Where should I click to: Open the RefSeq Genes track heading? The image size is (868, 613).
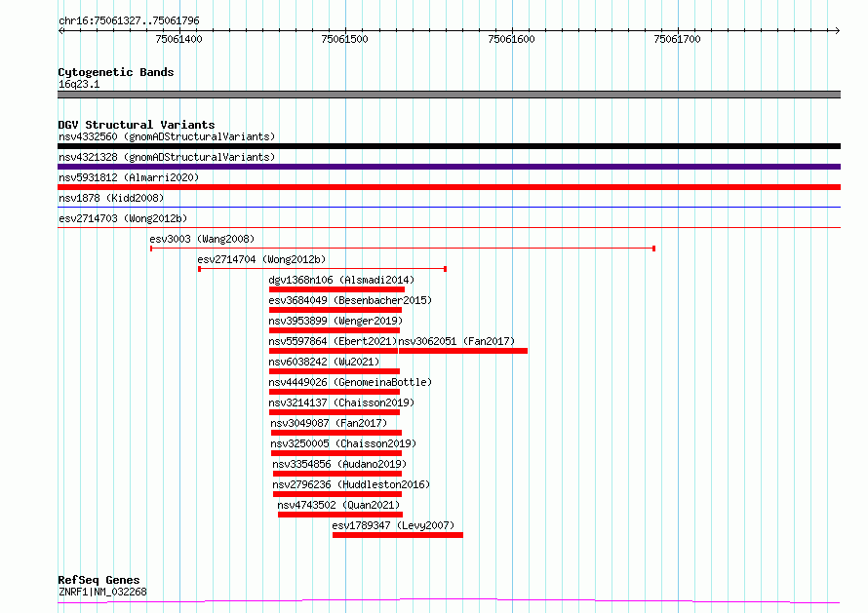click(x=99, y=580)
